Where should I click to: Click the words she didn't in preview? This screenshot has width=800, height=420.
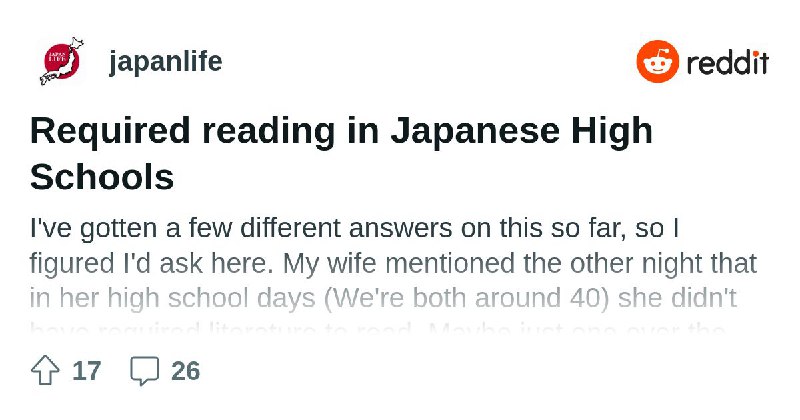point(677,299)
